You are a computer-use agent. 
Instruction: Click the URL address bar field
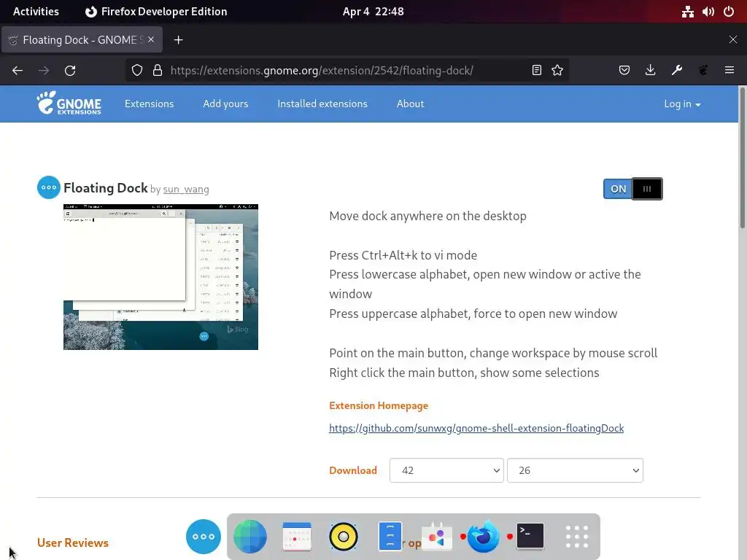click(x=347, y=71)
